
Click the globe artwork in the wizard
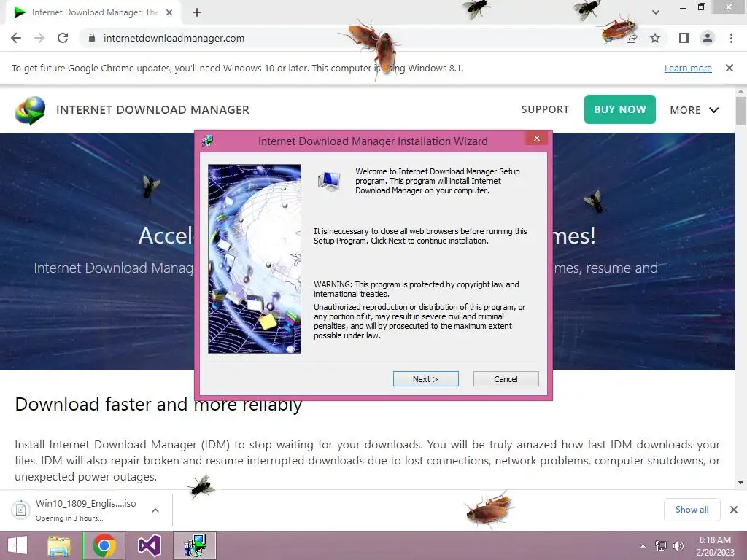pos(255,259)
